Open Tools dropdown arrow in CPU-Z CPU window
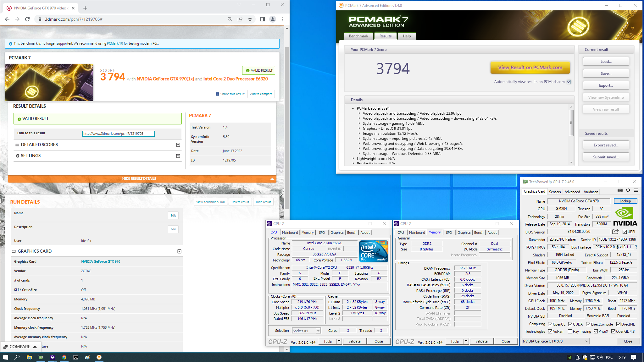The height and width of the screenshot is (362, 644). click(339, 341)
